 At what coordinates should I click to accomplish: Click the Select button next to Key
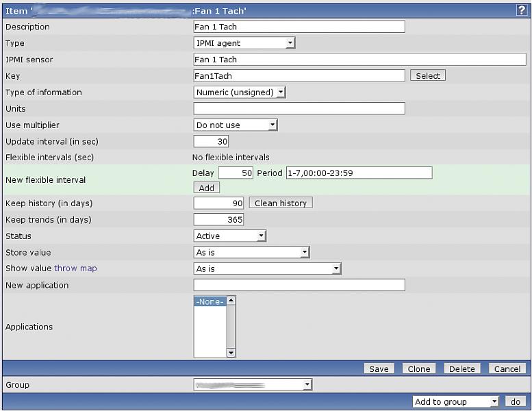[x=428, y=75]
